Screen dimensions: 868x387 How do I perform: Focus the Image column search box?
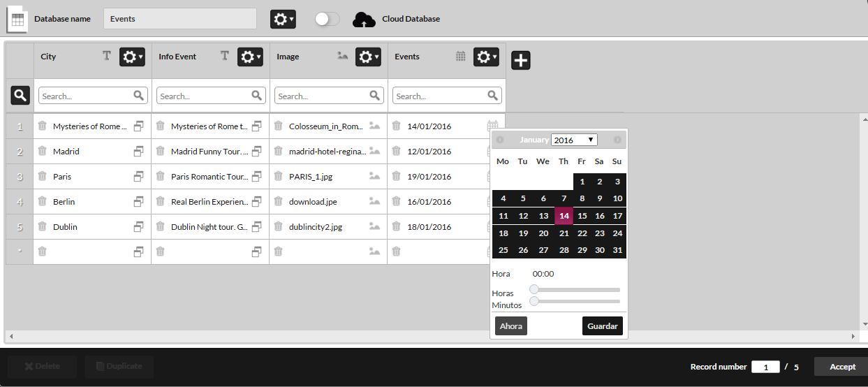point(329,96)
